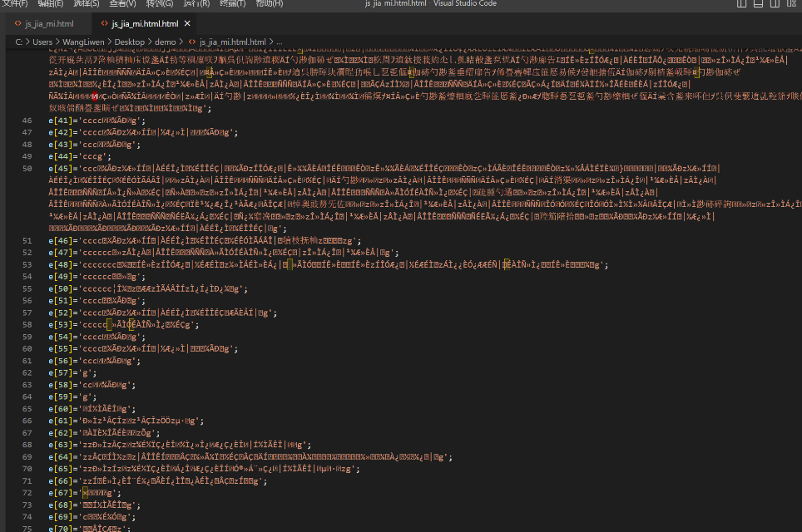Click the code line starting e[63]=
802x532 pixels.
tap(180, 445)
